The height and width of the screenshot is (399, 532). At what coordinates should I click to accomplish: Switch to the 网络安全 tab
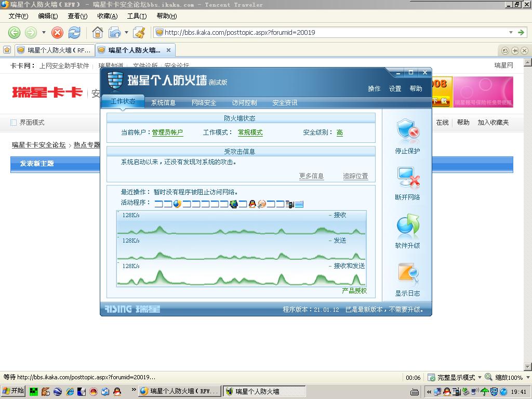coord(204,103)
